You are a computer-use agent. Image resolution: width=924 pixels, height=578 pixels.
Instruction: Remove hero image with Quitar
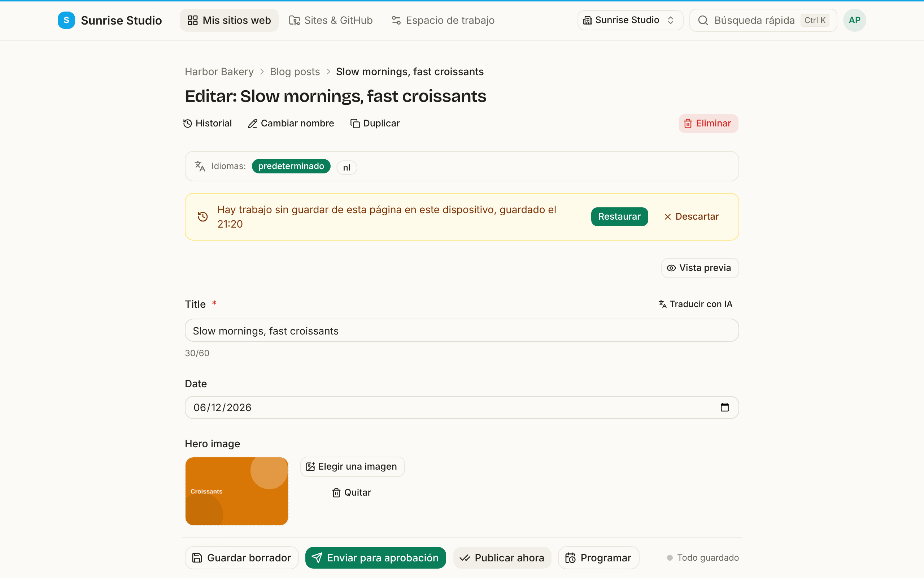pos(352,493)
